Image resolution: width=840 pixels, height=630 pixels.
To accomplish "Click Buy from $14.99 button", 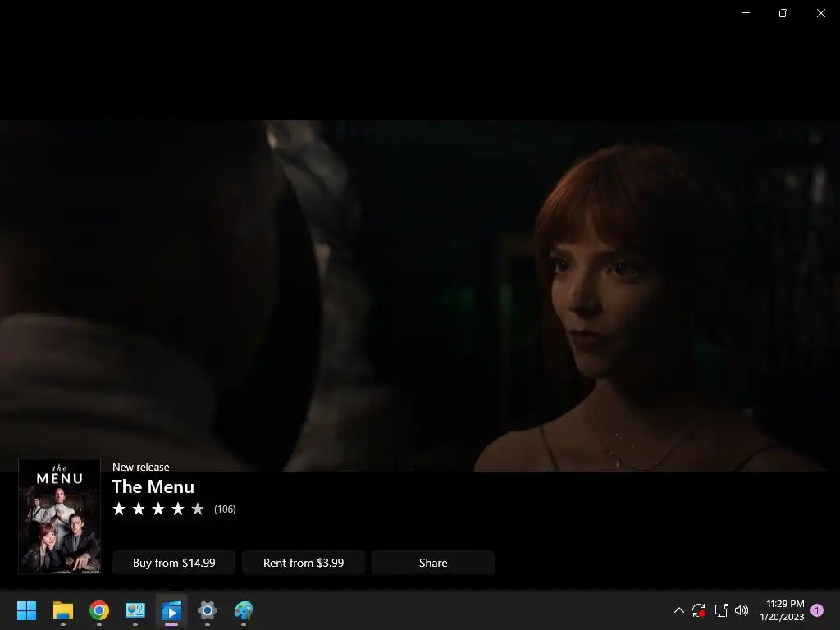I will pos(174,563).
